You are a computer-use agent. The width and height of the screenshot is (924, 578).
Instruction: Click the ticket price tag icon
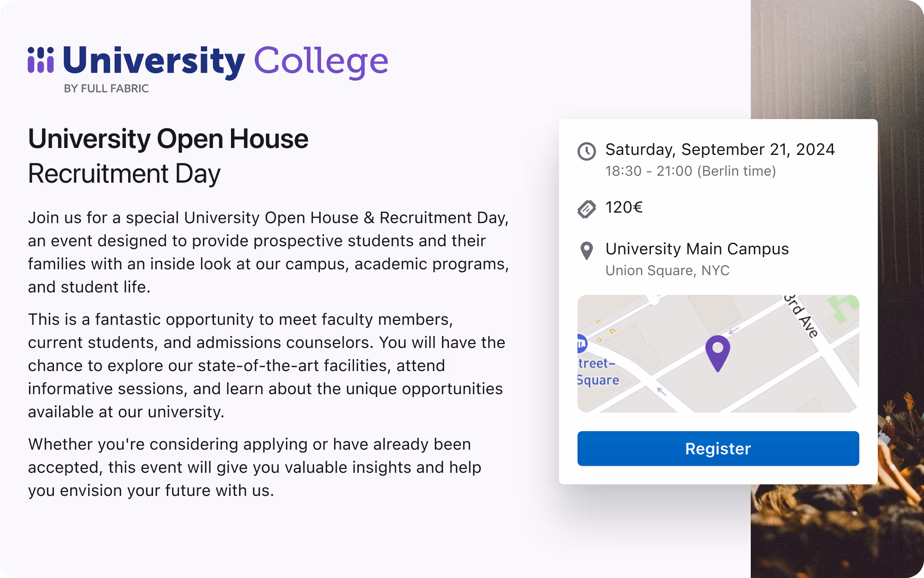click(x=586, y=209)
